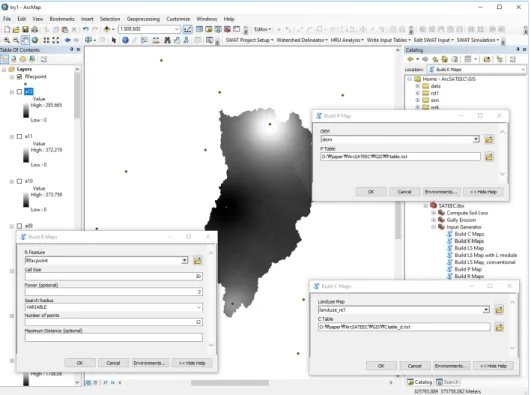Open the Geoprocessing menu

tap(143, 19)
